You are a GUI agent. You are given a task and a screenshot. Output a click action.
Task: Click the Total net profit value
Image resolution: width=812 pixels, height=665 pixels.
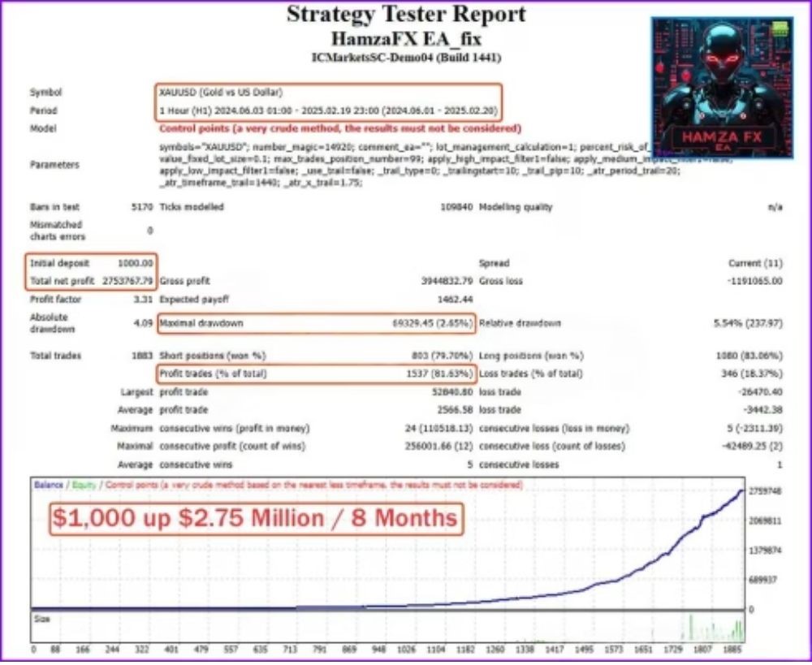point(126,281)
